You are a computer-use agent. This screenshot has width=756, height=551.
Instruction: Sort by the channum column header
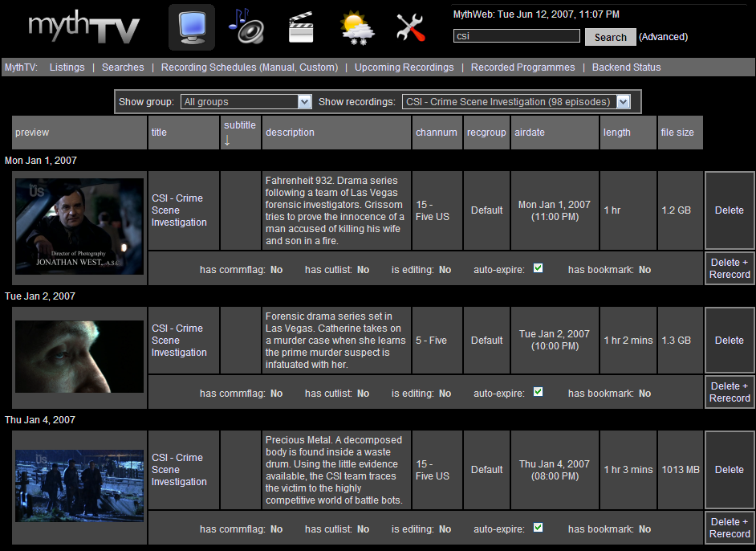[437, 133]
